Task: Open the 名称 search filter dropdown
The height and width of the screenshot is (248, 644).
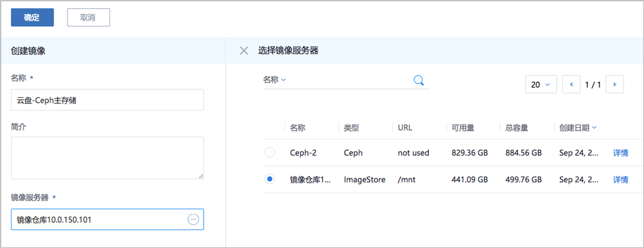Action: [x=274, y=80]
